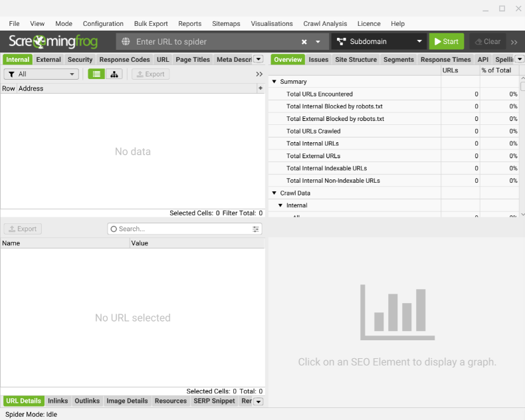The height and width of the screenshot is (420, 525).
Task: Open the Subdomain crawl scope dropdown
Action: (379, 41)
